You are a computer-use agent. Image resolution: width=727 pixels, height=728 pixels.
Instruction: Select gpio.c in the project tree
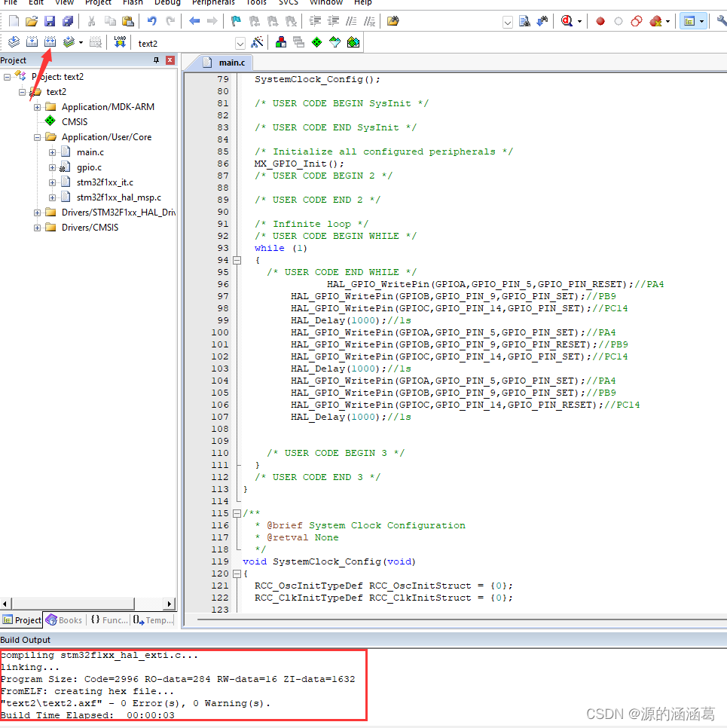click(x=89, y=167)
